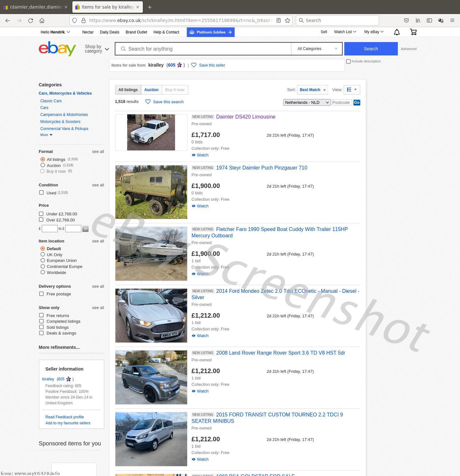Click the heart icon to save this seller
Screen dimensions: 460x476
click(x=194, y=65)
